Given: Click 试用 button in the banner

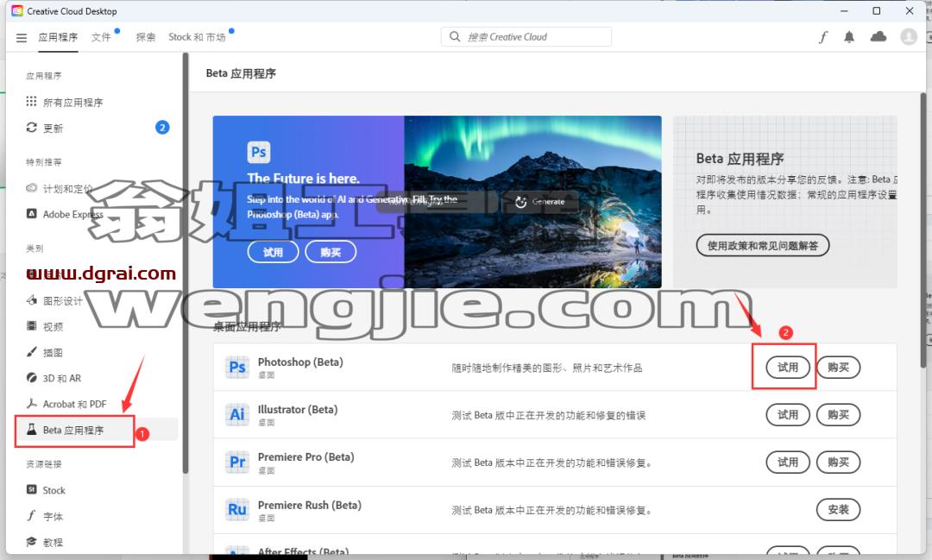Looking at the screenshot, I should click(x=273, y=252).
